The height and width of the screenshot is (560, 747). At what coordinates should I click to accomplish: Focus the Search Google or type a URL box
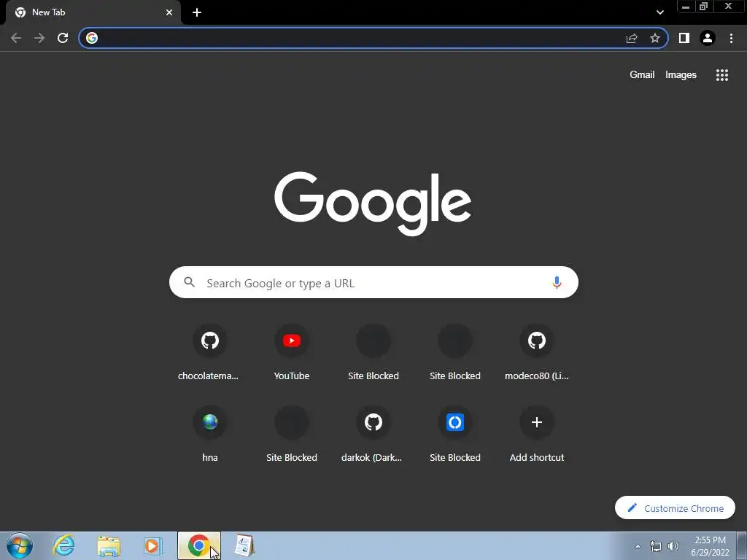point(373,282)
